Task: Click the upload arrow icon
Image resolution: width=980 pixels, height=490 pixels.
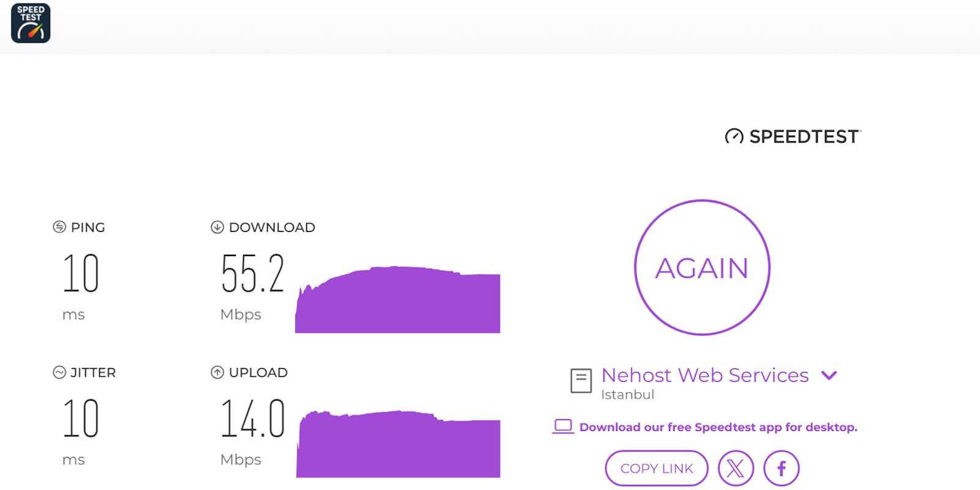Action: click(217, 372)
